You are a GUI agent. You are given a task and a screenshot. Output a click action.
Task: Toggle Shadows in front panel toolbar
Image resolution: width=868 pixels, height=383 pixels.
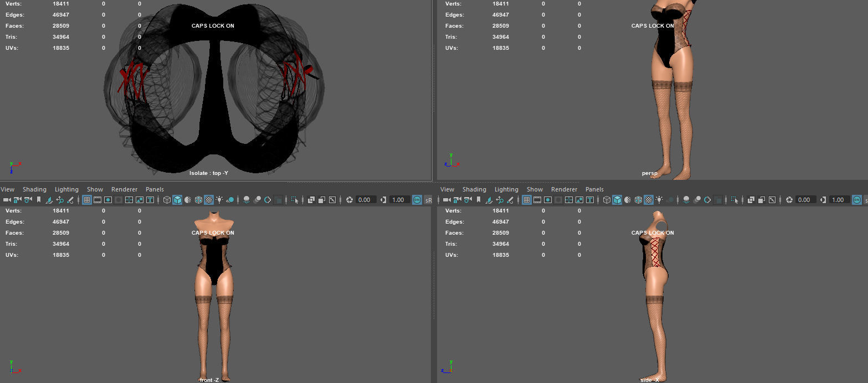(x=230, y=200)
